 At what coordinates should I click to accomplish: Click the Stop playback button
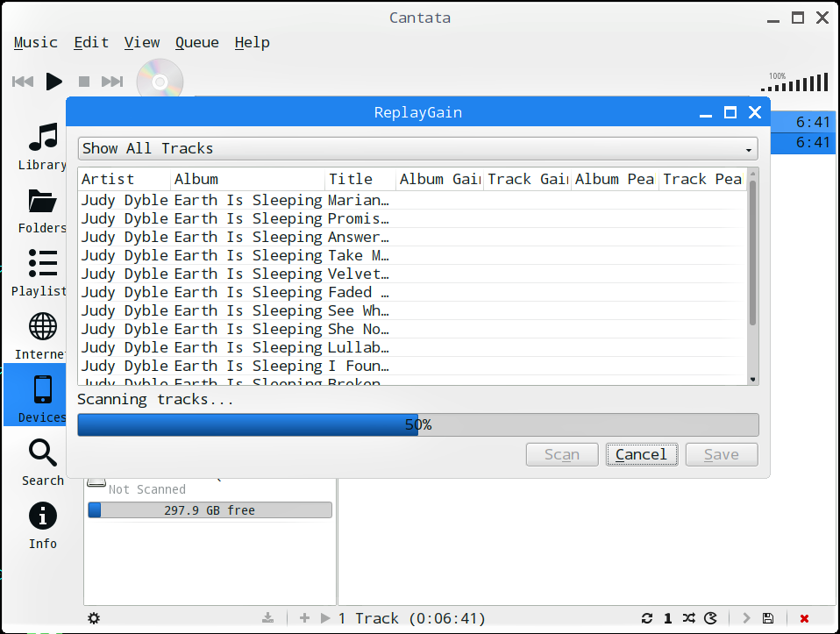[x=83, y=82]
